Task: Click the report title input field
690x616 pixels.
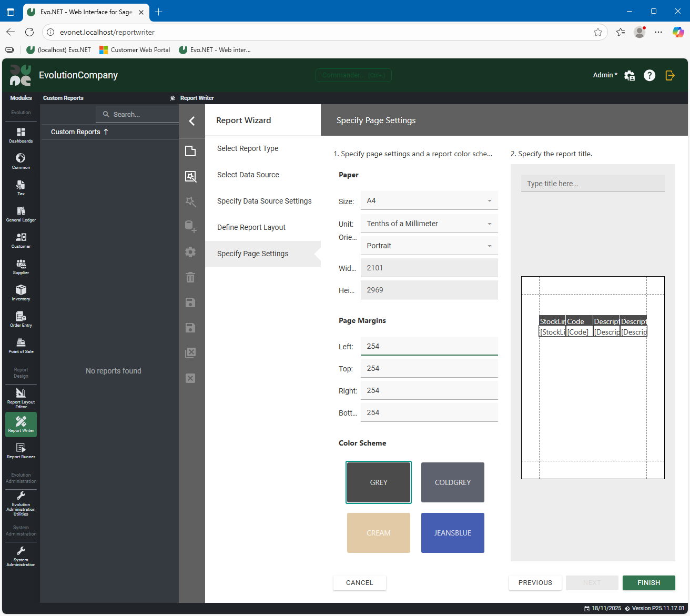Action: pos(592,184)
